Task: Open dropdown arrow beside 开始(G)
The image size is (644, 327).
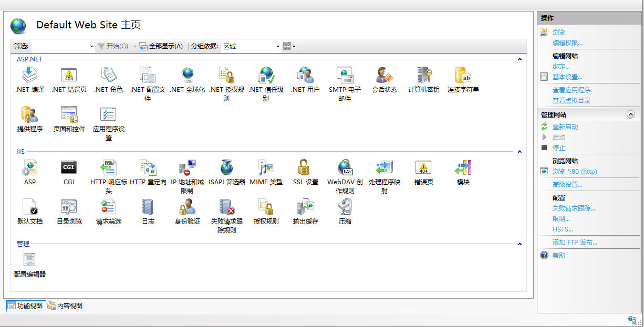Action: click(x=135, y=46)
